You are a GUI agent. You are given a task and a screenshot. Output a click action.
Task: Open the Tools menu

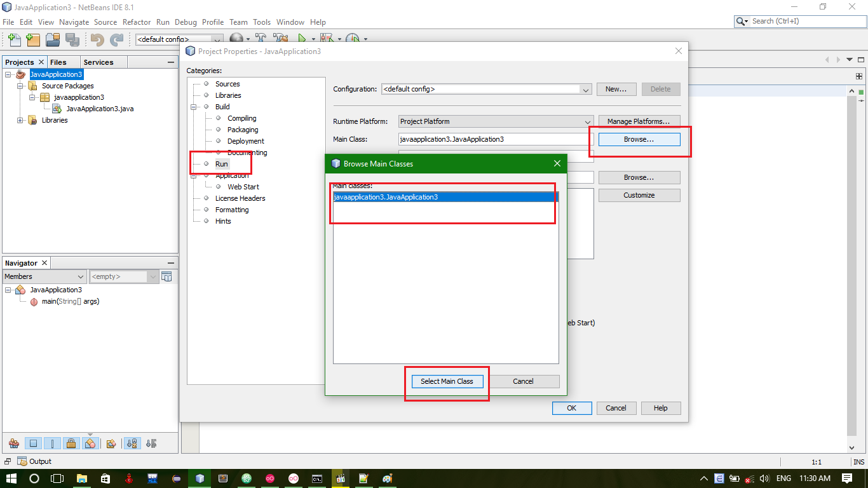click(262, 22)
